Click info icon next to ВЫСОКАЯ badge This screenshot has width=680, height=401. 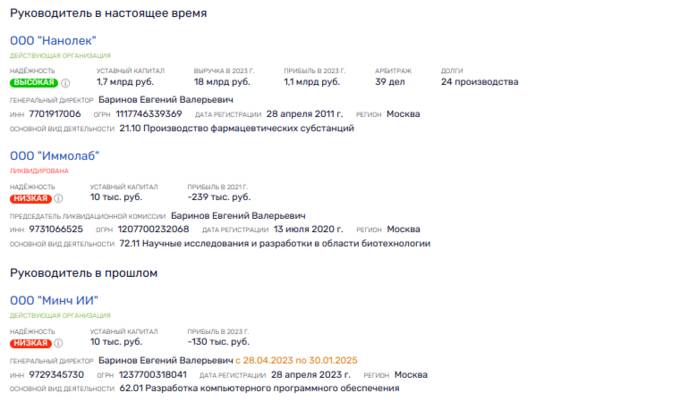pos(65,83)
